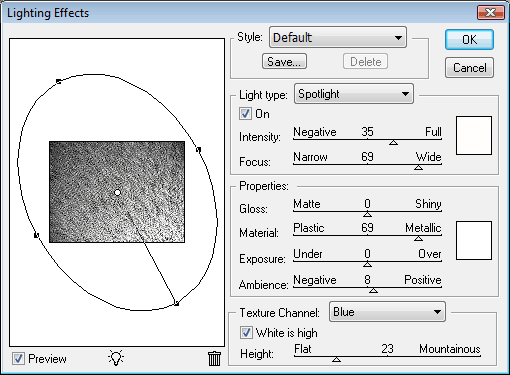Click the Plastic label on Material slider
510x375 pixels.
click(x=309, y=228)
